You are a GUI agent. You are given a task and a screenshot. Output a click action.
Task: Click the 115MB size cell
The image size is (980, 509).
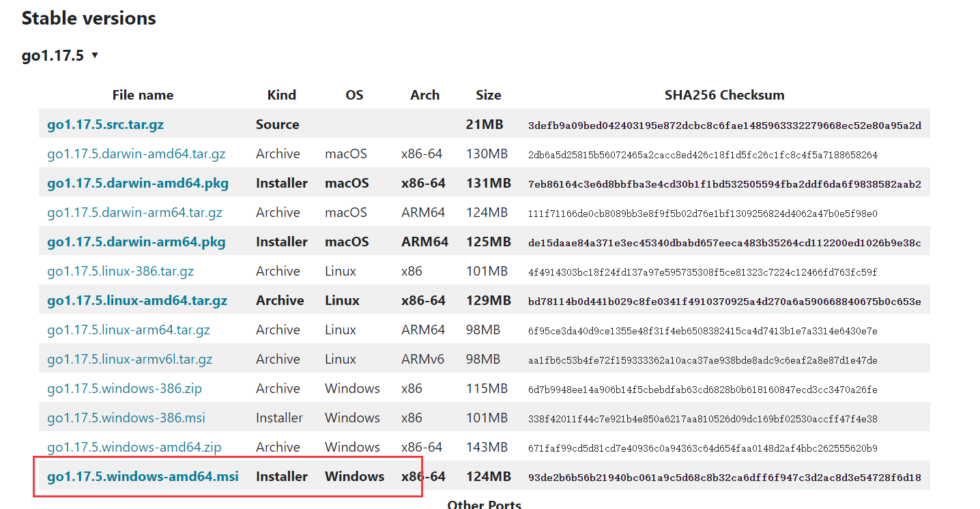[487, 389]
